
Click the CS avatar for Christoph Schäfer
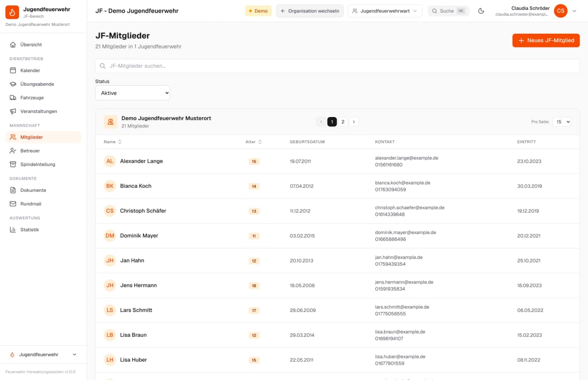[x=110, y=211]
